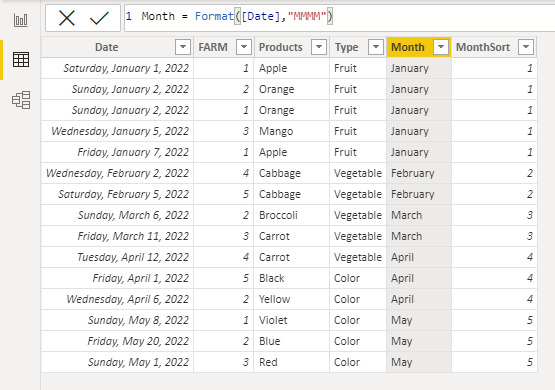Click the 'Broccoli' product cell
Image resolution: width=555 pixels, height=390 pixels.
pyautogui.click(x=292, y=215)
